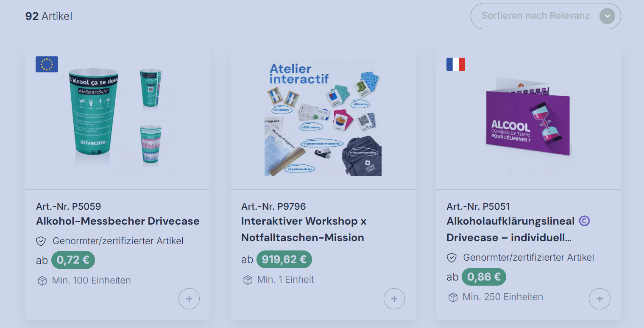Click the chevron arrow in the sort selector
The width and height of the screenshot is (644, 328).
click(x=607, y=16)
